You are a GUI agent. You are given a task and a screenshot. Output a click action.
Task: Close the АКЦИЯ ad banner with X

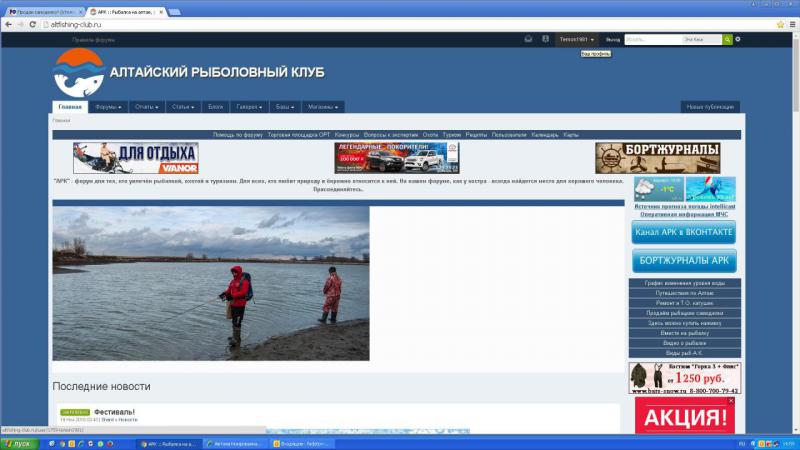(731, 401)
